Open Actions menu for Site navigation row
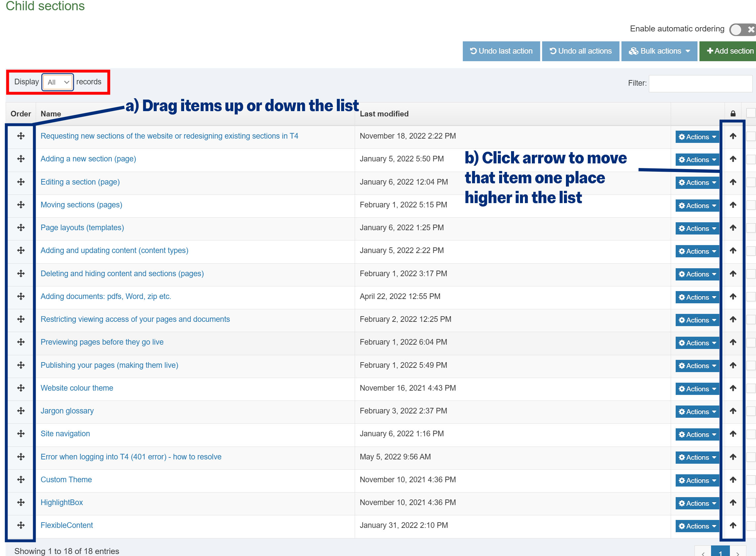The image size is (756, 556). pos(697,435)
